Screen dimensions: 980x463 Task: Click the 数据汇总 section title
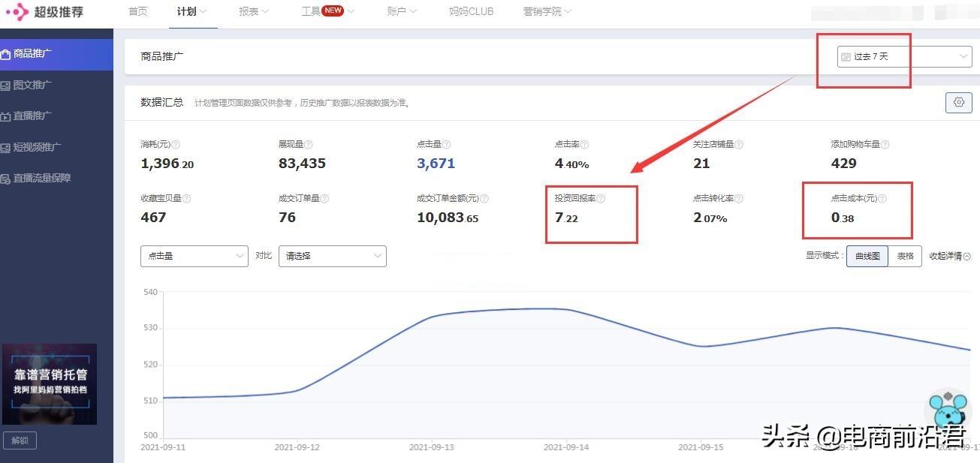(x=161, y=102)
